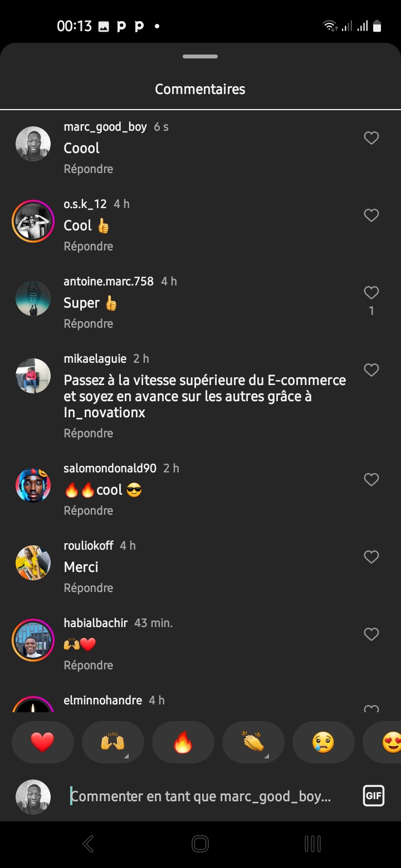
Task: Open the GIF picker button
Action: [x=373, y=796]
